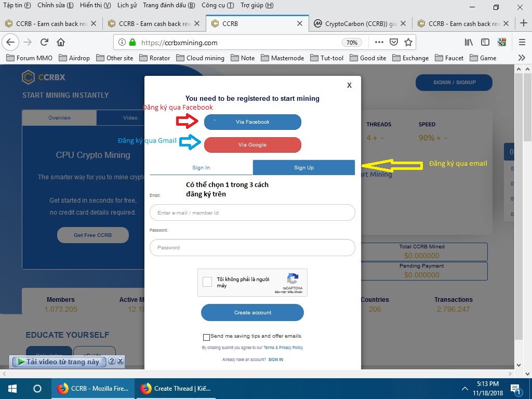The width and height of the screenshot is (532, 399).
Task: Save the page to Pocket
Action: pyautogui.click(x=394, y=42)
